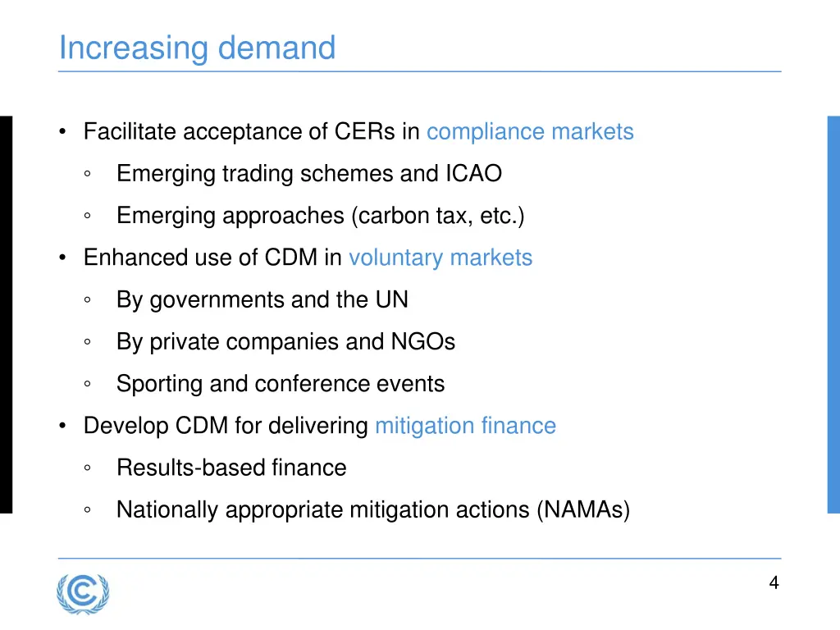This screenshot has height=630, width=840.
Task: Select 'Emerging trading schemes and ICAO' line
Action: coord(309,174)
